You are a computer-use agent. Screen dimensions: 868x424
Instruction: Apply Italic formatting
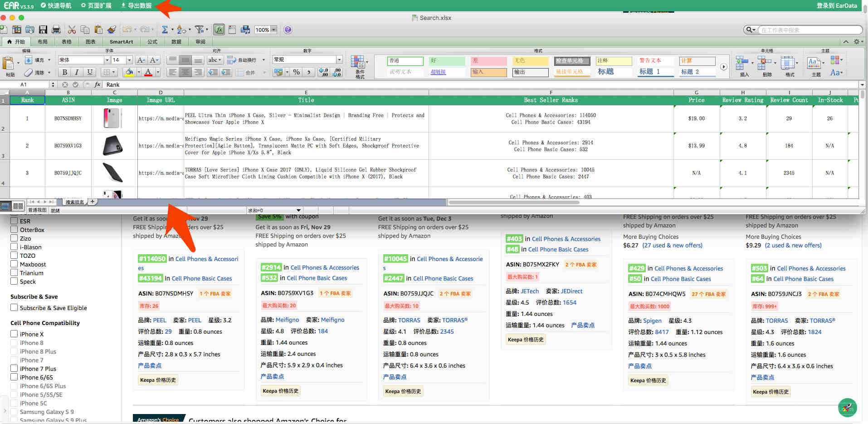77,72
